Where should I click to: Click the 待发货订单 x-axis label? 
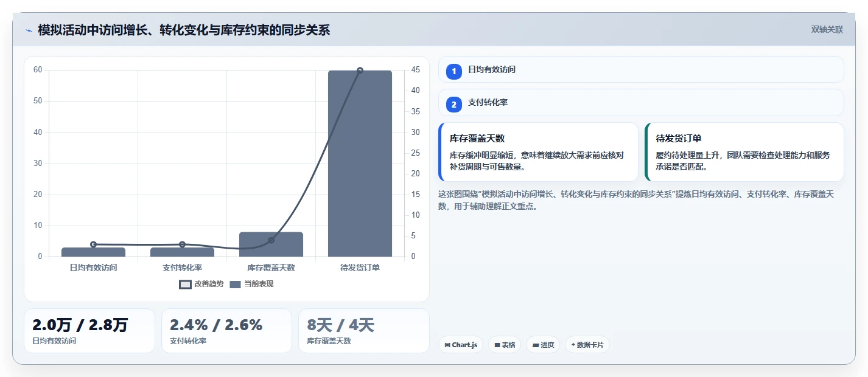(360, 268)
